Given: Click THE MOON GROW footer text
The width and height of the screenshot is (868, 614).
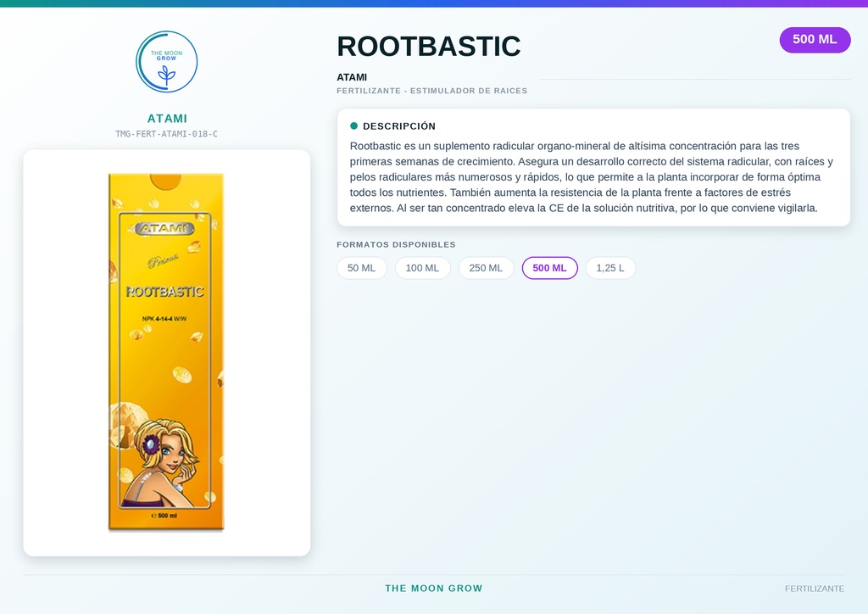Looking at the screenshot, I should pyautogui.click(x=434, y=589).
